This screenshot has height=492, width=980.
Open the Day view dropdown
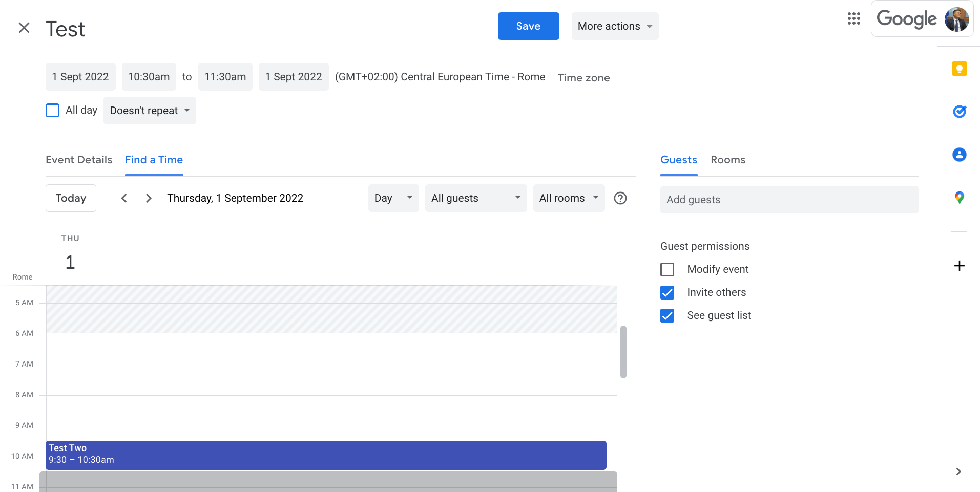[392, 198]
